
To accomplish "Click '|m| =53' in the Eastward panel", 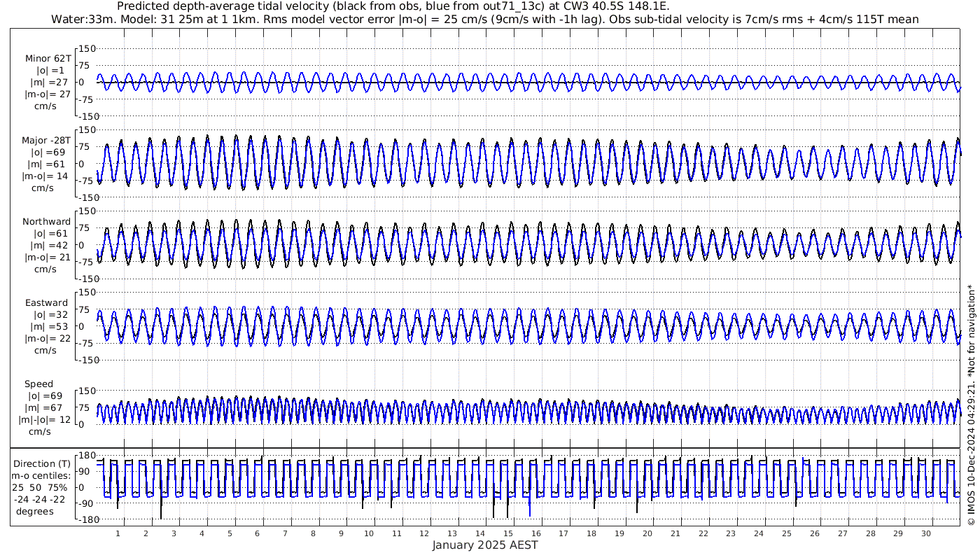I will pyautogui.click(x=48, y=327).
